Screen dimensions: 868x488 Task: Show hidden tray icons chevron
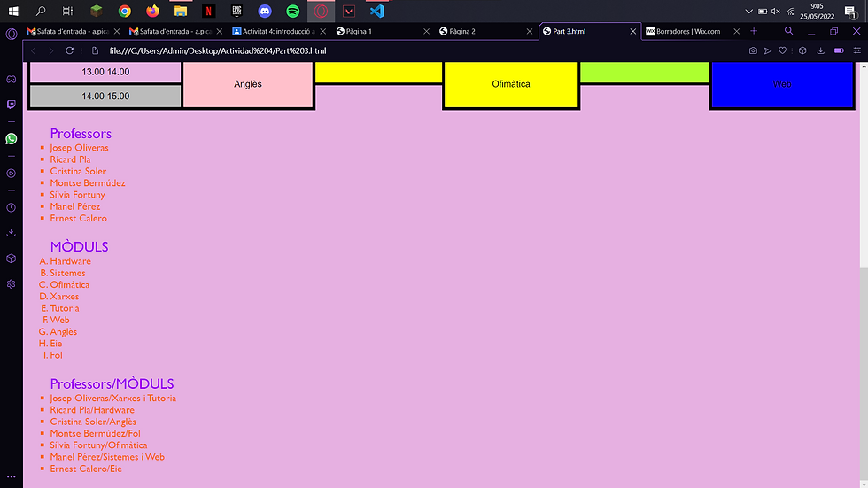click(748, 11)
